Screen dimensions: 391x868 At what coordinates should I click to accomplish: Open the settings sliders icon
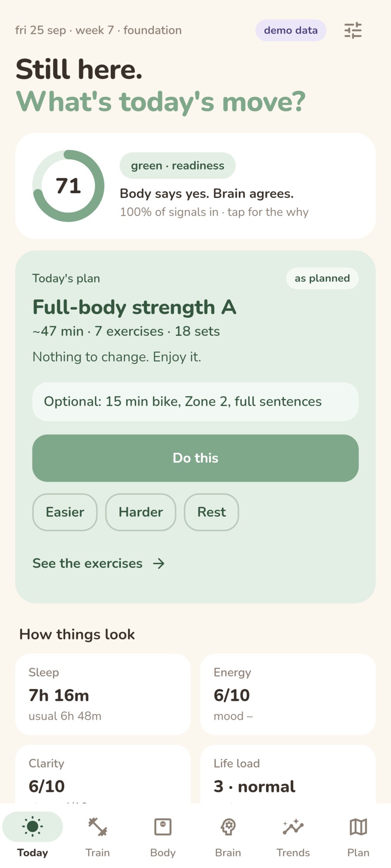coord(353,30)
